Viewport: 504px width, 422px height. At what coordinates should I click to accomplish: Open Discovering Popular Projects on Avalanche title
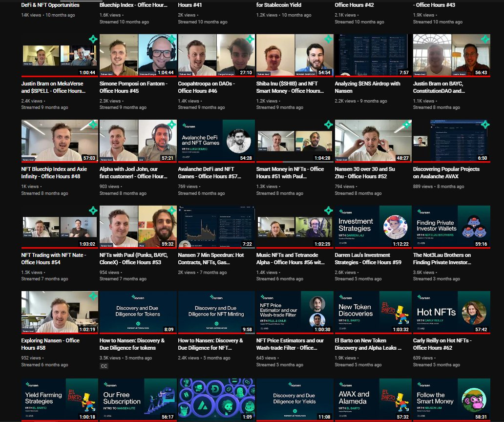point(446,172)
